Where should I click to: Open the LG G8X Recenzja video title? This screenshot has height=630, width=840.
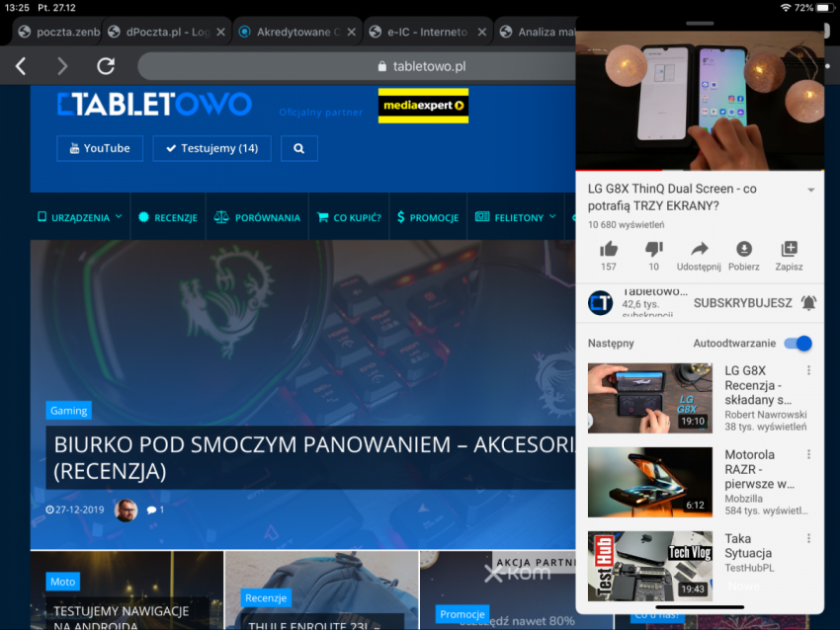758,385
